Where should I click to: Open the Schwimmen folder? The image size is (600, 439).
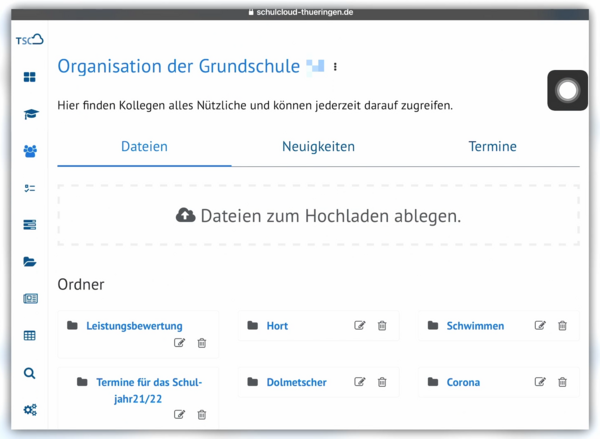point(475,326)
